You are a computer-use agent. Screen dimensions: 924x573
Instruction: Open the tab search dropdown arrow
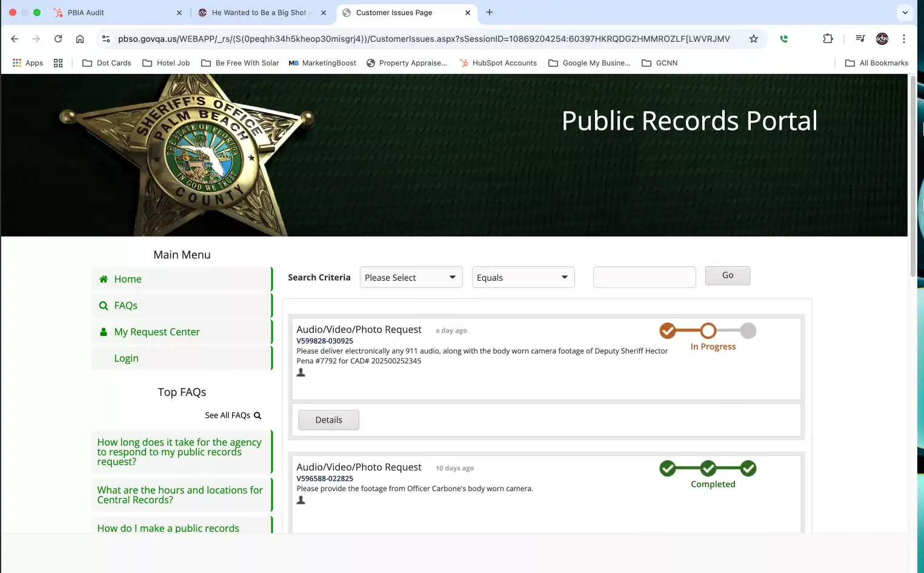[905, 12]
